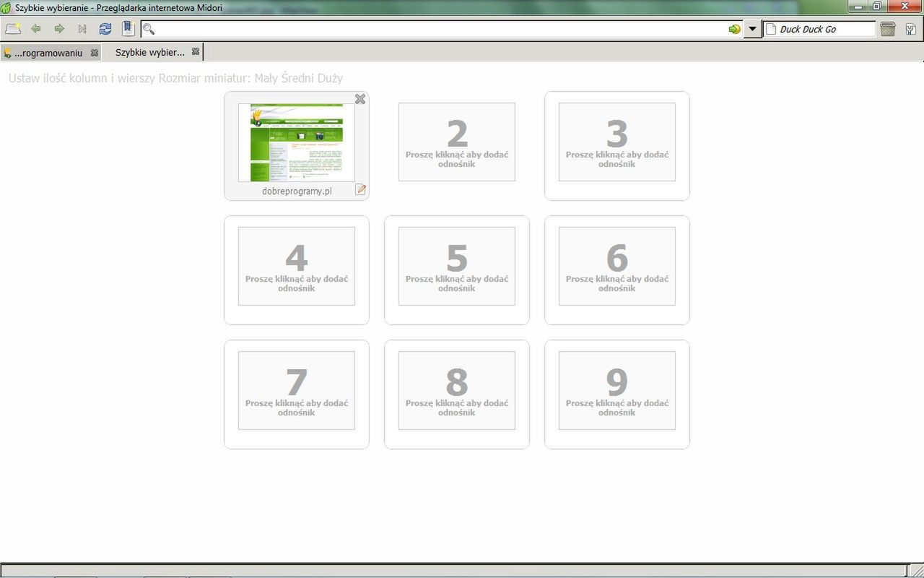Open the closed tabs trash icon
This screenshot has height=578, width=924.
[888, 29]
